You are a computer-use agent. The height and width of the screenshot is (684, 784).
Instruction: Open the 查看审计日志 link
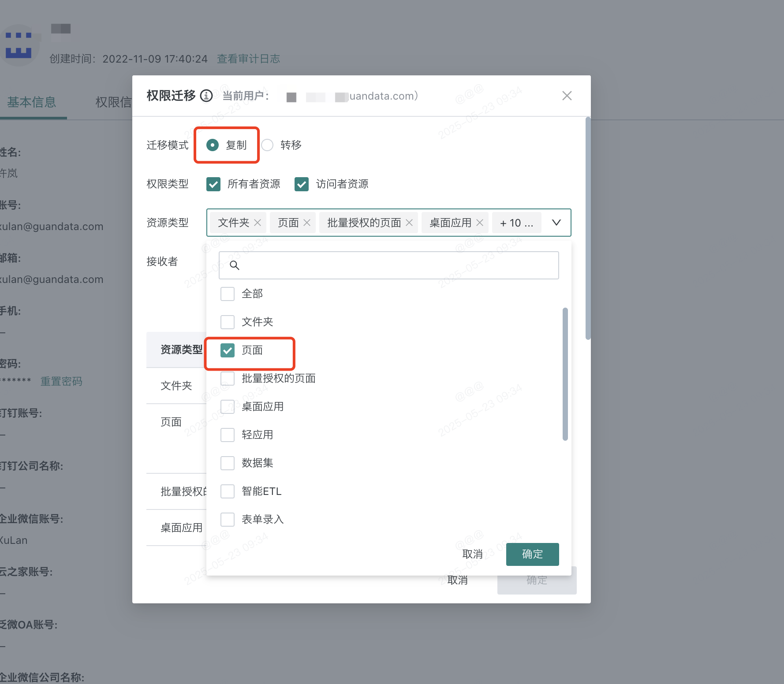tap(249, 59)
